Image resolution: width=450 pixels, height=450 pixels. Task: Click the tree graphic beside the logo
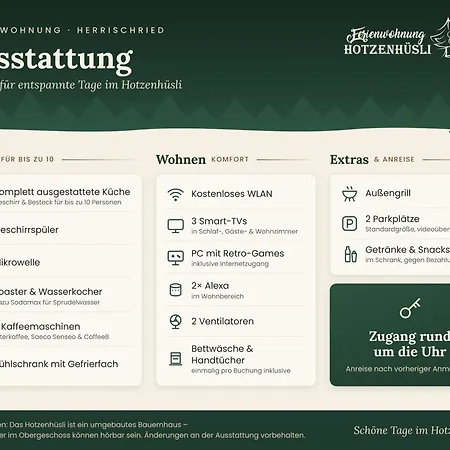click(x=441, y=38)
